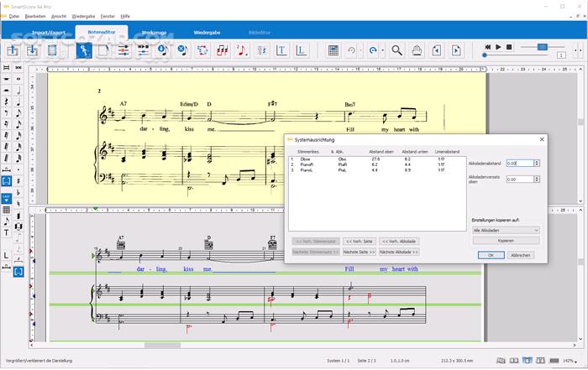This screenshot has width=588, height=370.
Task: Click the Nächste Akkolade >> button
Action: (x=399, y=252)
